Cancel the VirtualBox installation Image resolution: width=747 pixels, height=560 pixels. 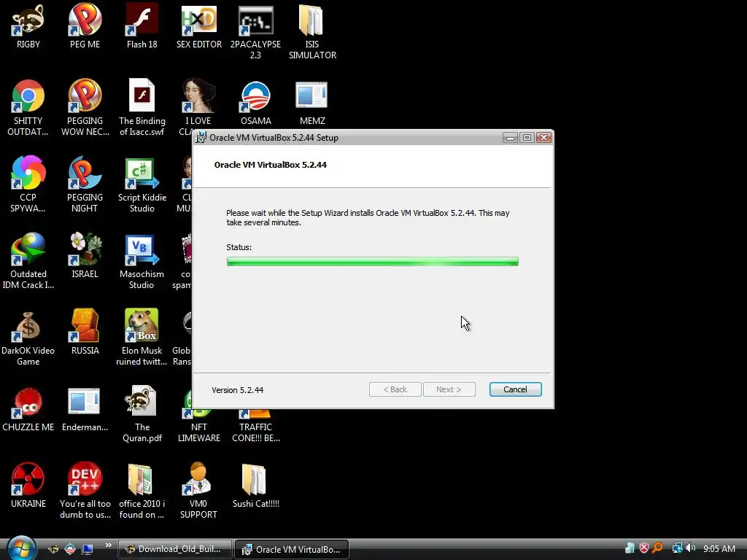click(x=515, y=389)
